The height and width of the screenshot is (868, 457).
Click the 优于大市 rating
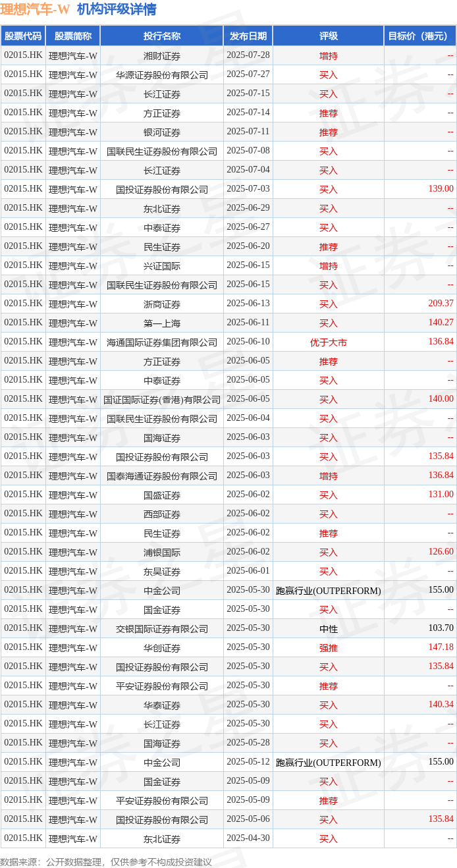tap(329, 342)
